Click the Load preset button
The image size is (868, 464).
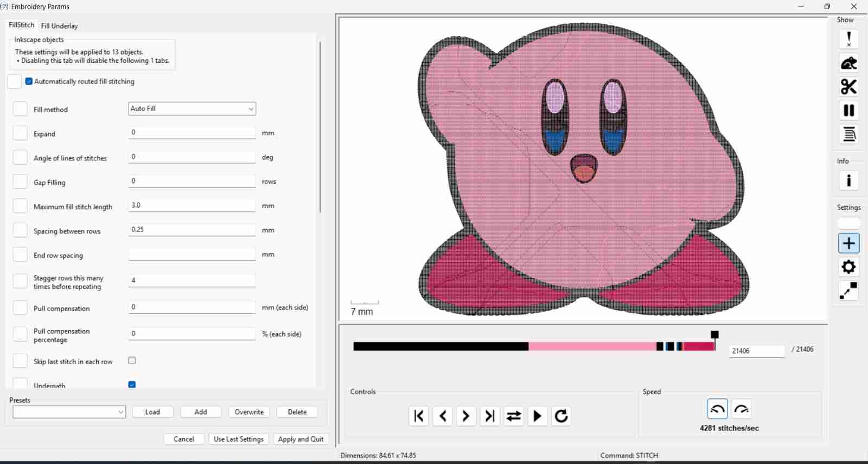click(x=152, y=412)
